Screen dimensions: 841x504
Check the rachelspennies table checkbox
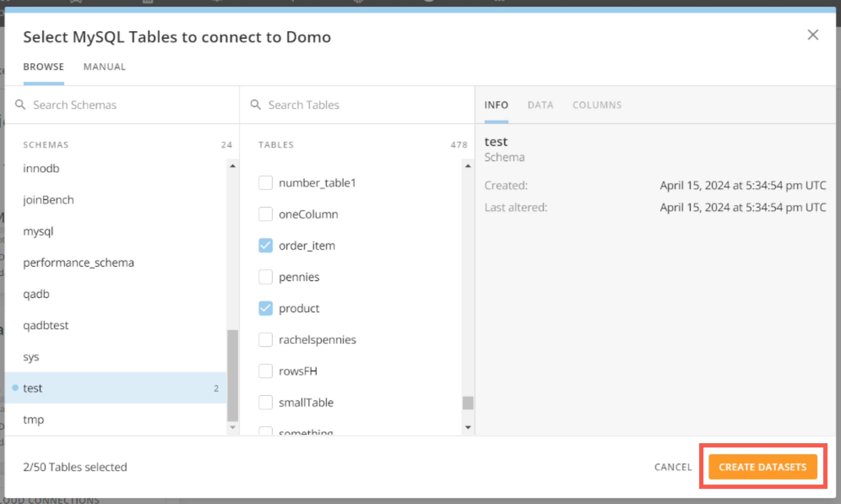[x=265, y=340]
